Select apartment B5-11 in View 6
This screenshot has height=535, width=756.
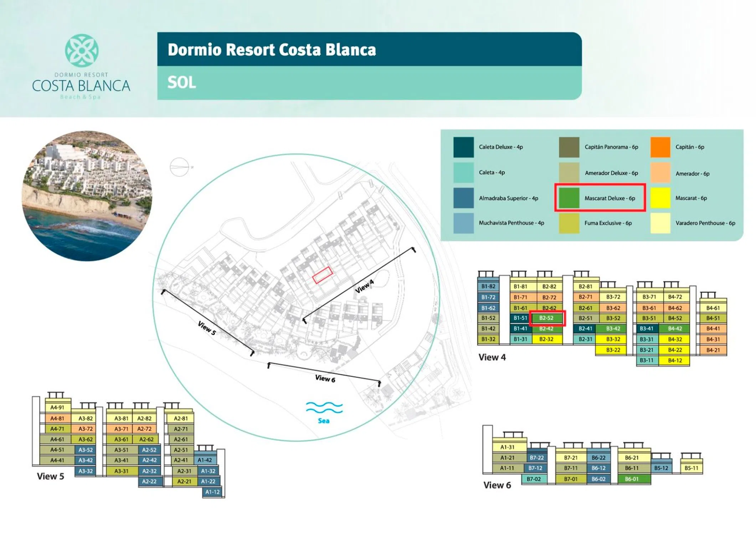[691, 468]
